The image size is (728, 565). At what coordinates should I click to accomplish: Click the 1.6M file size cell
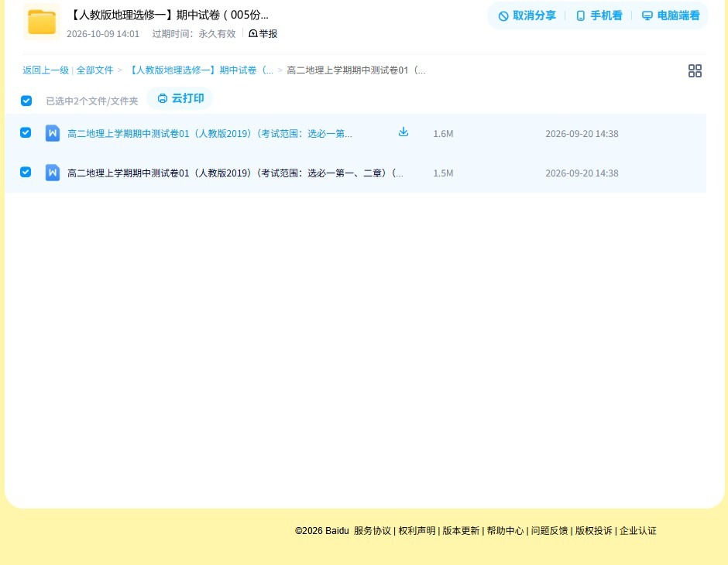[443, 134]
